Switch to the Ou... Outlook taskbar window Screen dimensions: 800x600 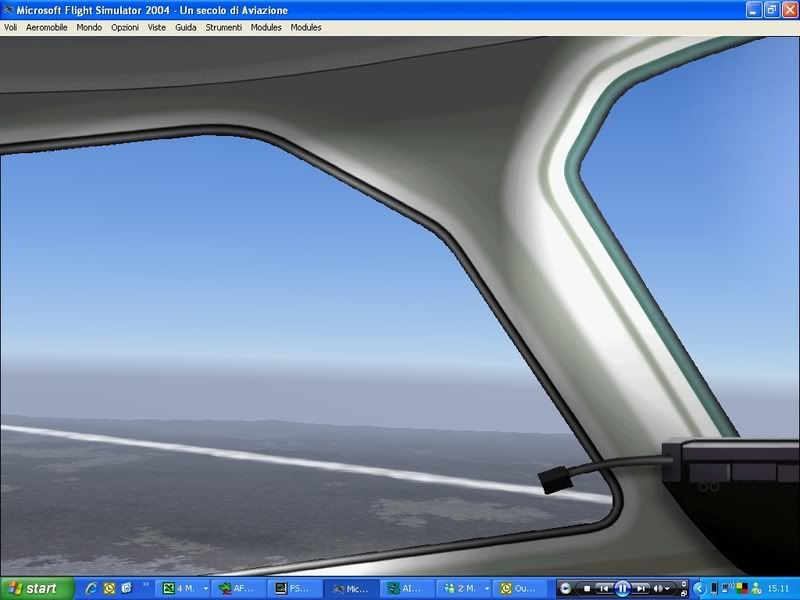click(x=519, y=588)
